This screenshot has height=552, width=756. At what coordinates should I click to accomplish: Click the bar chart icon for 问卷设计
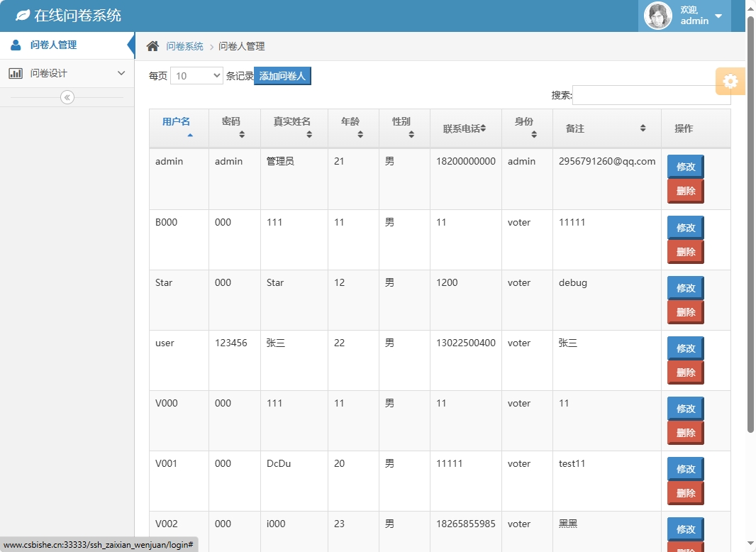tap(16, 73)
